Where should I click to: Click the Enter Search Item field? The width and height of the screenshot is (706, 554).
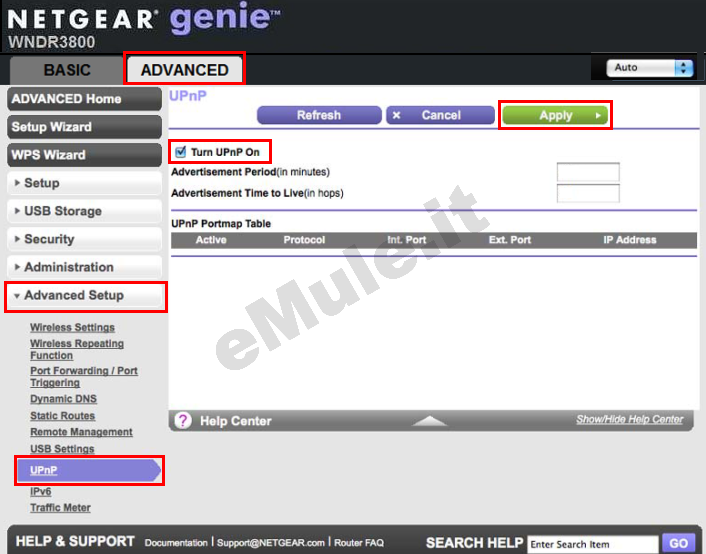point(593,544)
